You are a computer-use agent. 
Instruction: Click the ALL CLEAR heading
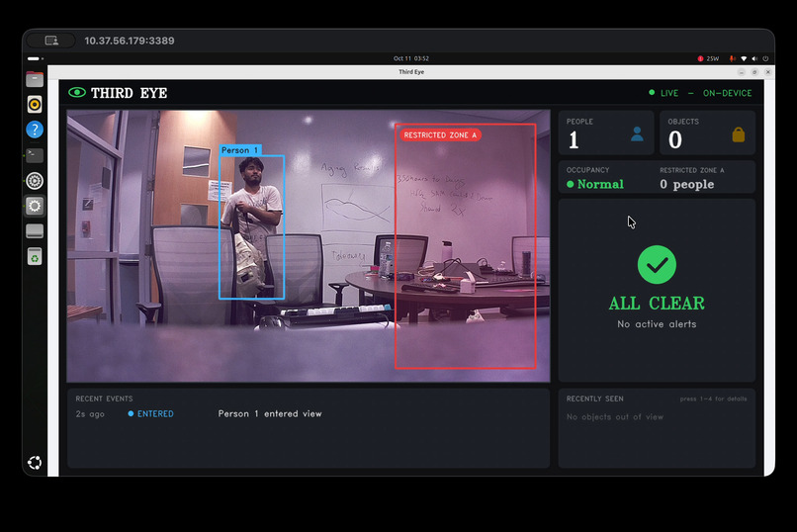click(x=657, y=304)
